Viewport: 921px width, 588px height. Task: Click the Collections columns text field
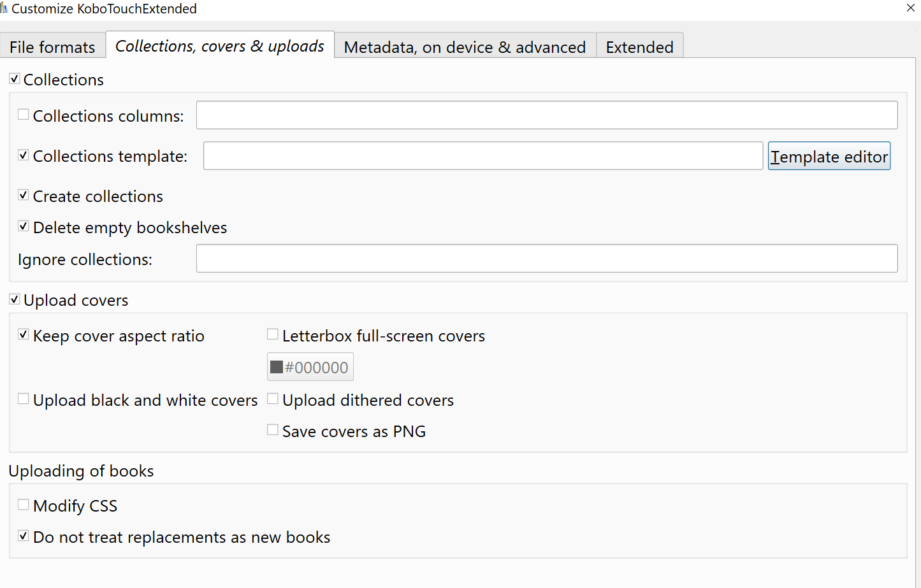click(x=546, y=115)
